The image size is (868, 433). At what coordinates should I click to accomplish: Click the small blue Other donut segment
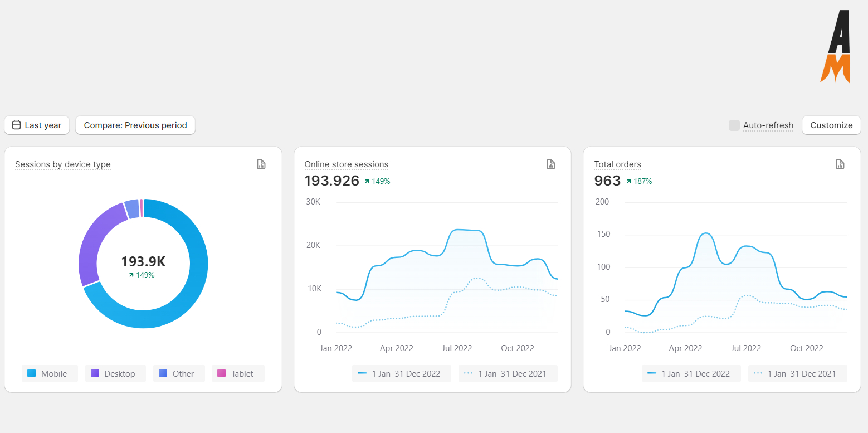[132, 209]
